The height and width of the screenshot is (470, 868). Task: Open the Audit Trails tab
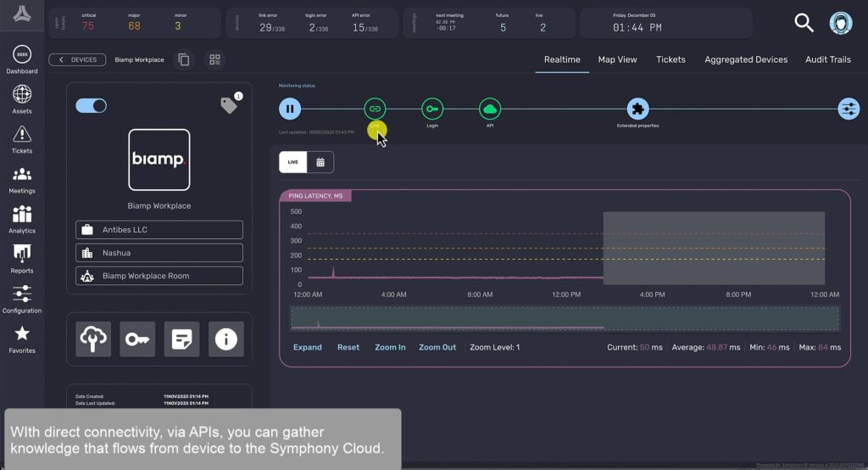click(x=827, y=59)
